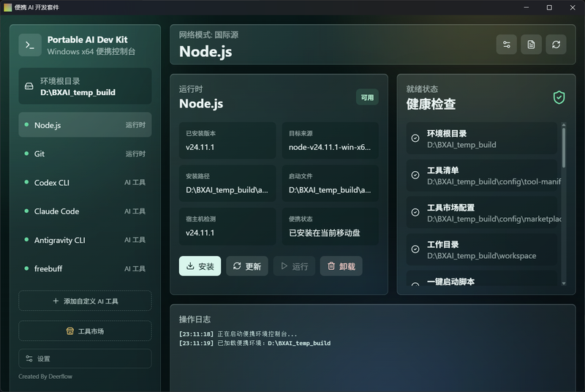Click the 卸载 uninstall button
Screen dimensions: 585x392
341,266
